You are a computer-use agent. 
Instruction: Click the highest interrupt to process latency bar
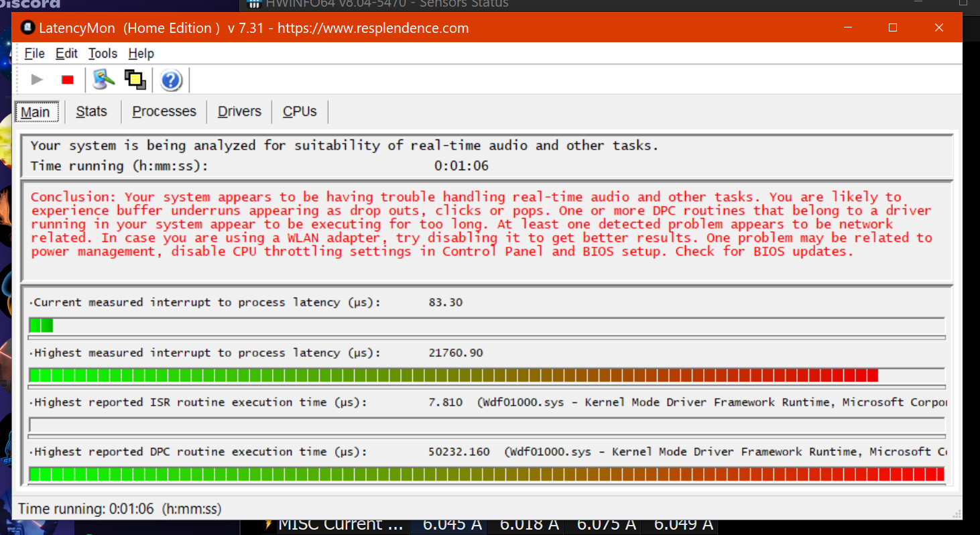(x=487, y=375)
